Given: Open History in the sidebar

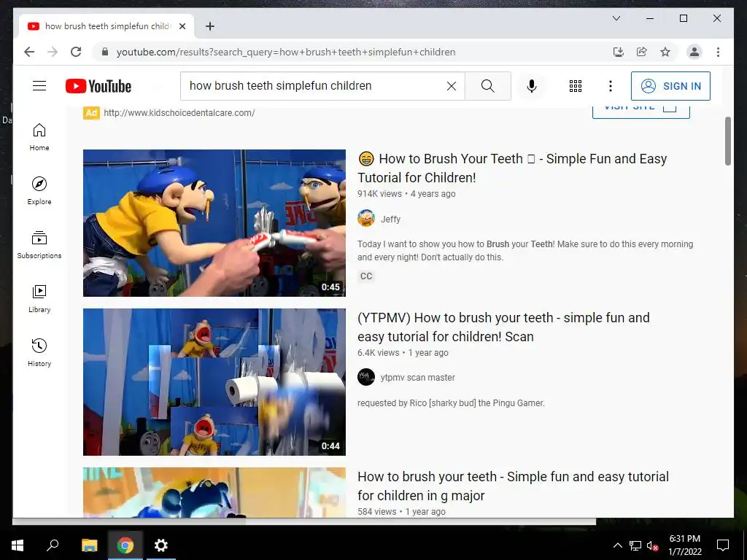Looking at the screenshot, I should click(39, 352).
